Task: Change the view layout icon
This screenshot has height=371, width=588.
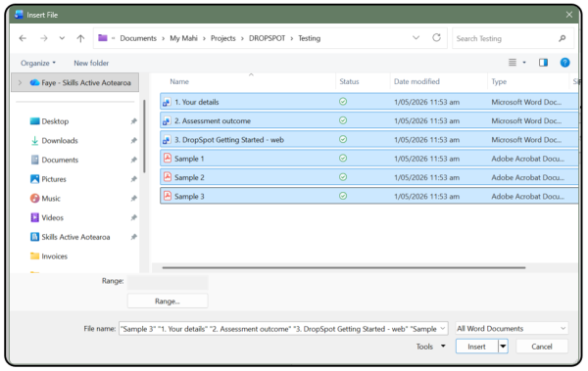Action: point(513,63)
